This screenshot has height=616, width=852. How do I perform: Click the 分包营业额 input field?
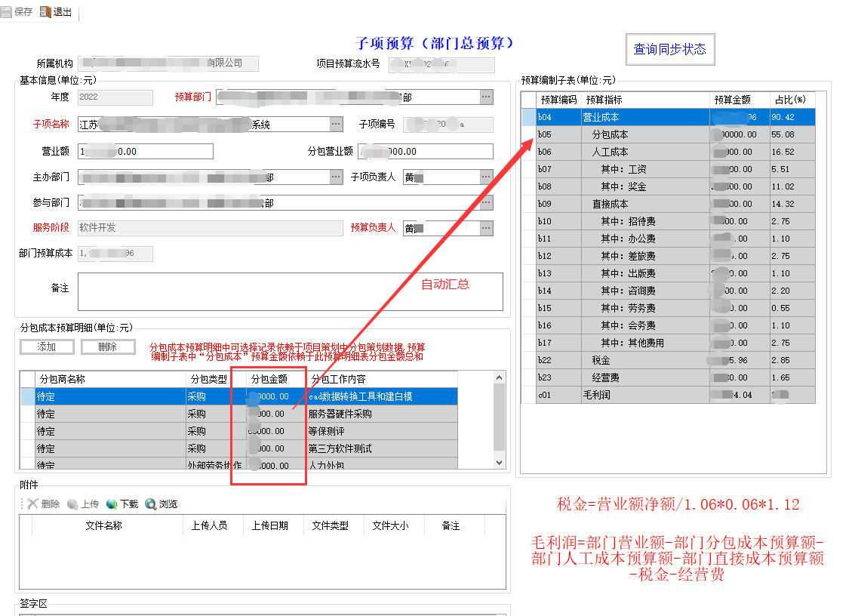426,151
